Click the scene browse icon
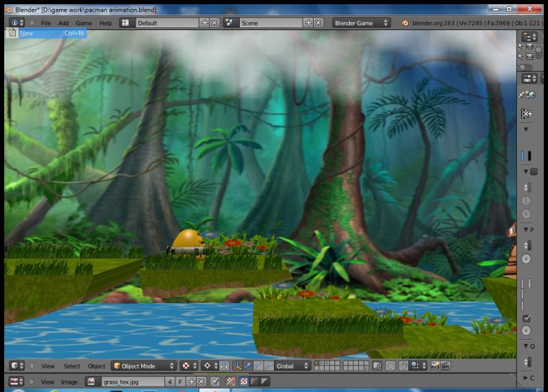548x392 pixels. click(230, 23)
